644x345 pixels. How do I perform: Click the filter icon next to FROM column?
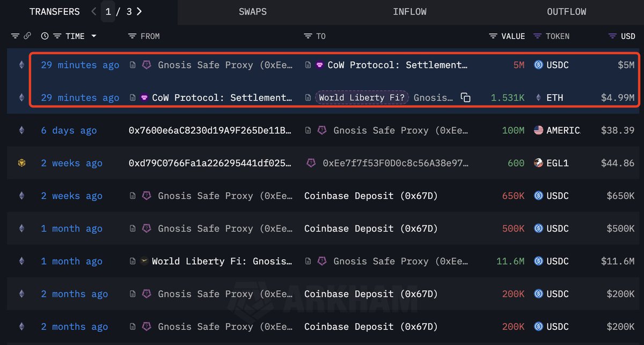[133, 36]
